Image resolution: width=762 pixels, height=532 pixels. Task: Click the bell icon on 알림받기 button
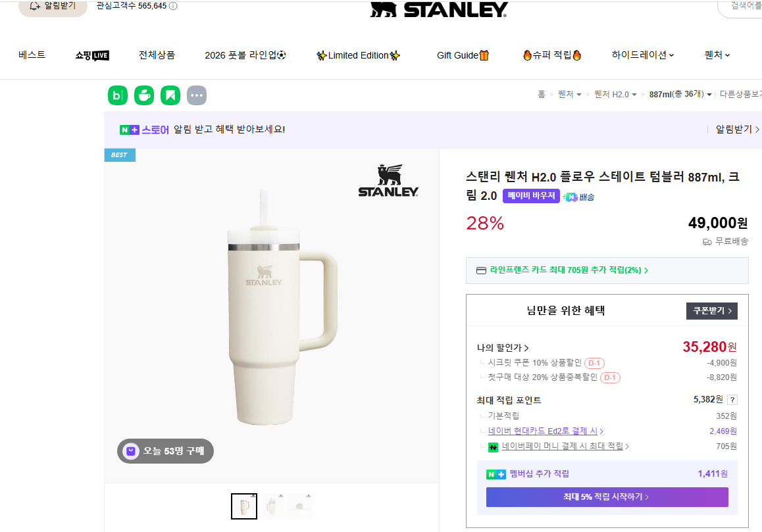tap(34, 5)
